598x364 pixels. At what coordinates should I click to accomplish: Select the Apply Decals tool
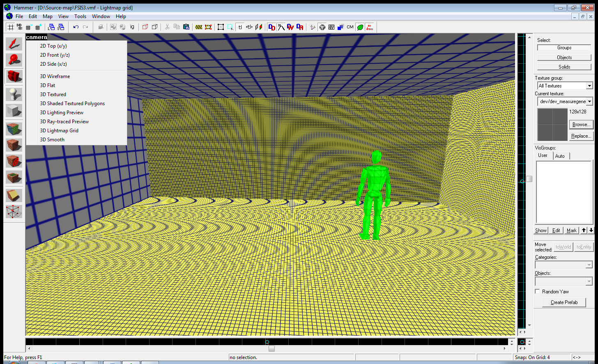coord(14,161)
